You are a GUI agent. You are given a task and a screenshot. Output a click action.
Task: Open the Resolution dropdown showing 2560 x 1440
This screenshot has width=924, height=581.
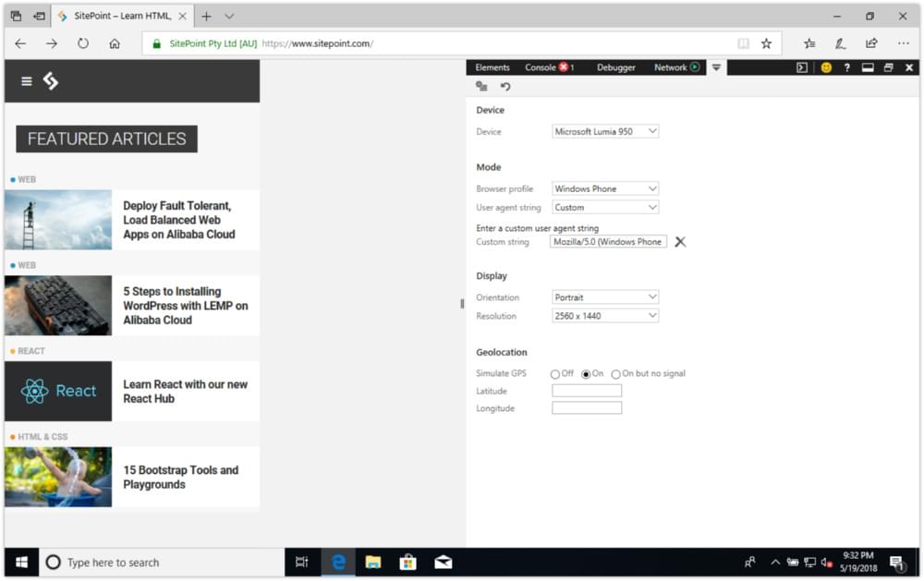point(605,316)
